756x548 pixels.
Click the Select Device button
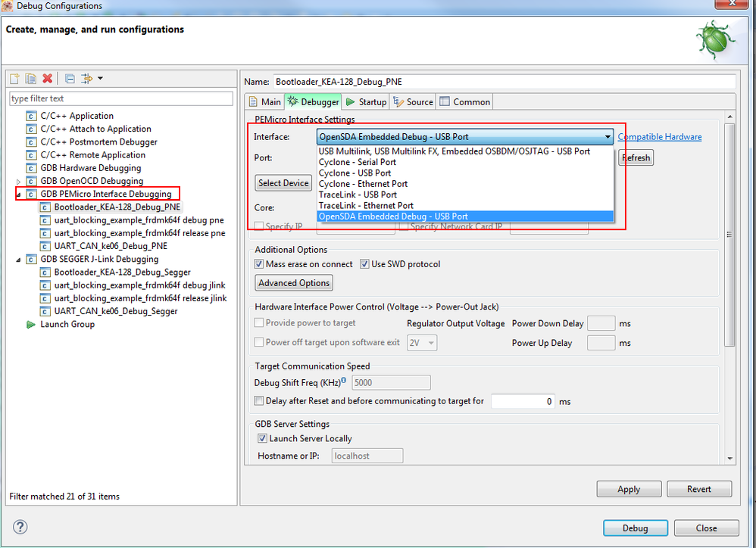(283, 183)
